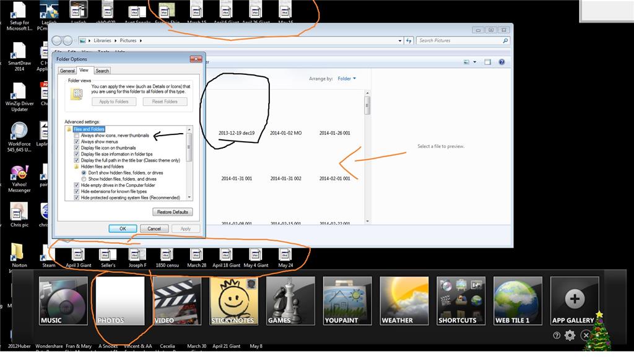
Task: Toggle Hide empty drives in the Computer folder
Action: (x=76, y=185)
